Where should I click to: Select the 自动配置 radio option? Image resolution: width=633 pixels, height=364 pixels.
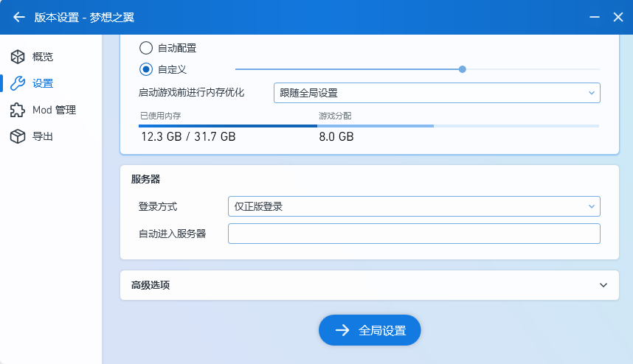point(146,48)
